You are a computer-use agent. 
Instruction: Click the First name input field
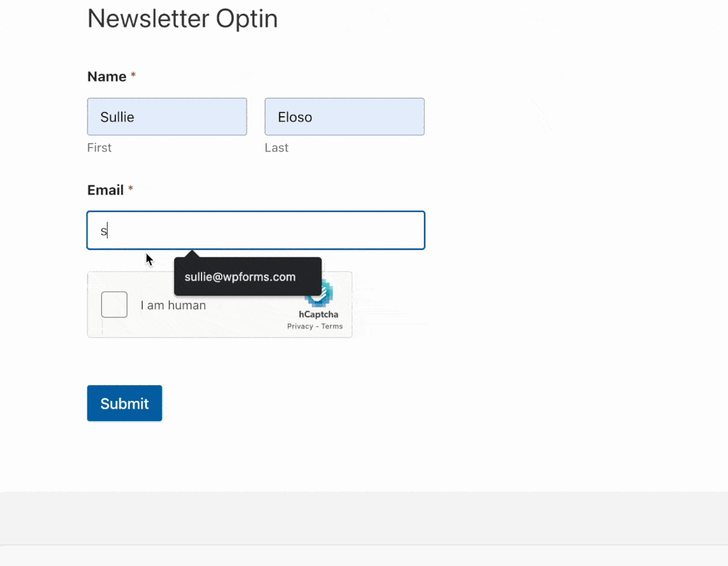[167, 117]
